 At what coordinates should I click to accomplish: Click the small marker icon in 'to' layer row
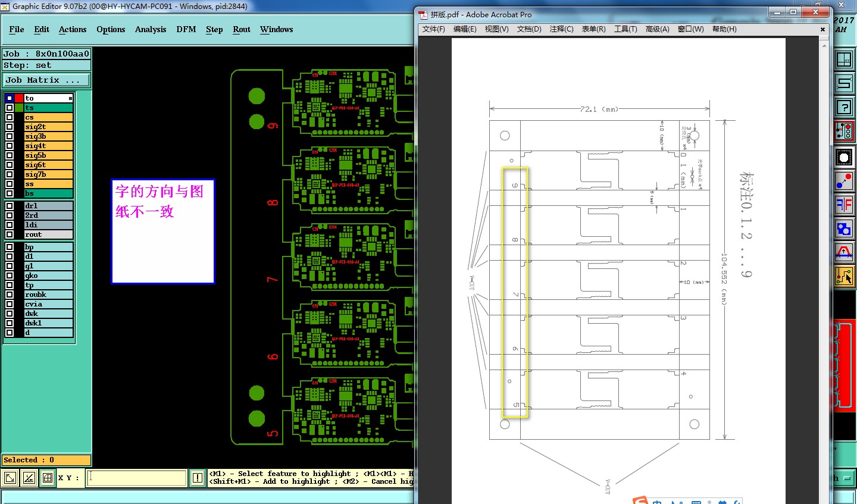[x=70, y=98]
